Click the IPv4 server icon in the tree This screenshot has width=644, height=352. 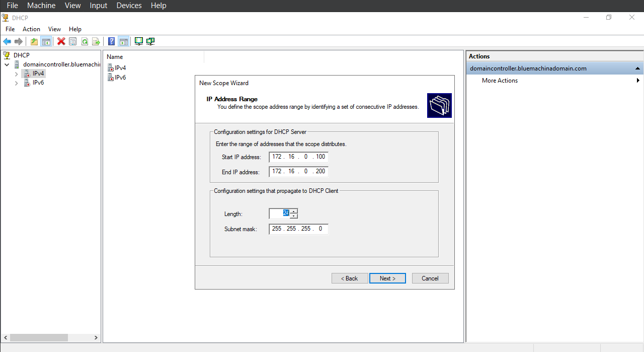(x=27, y=74)
